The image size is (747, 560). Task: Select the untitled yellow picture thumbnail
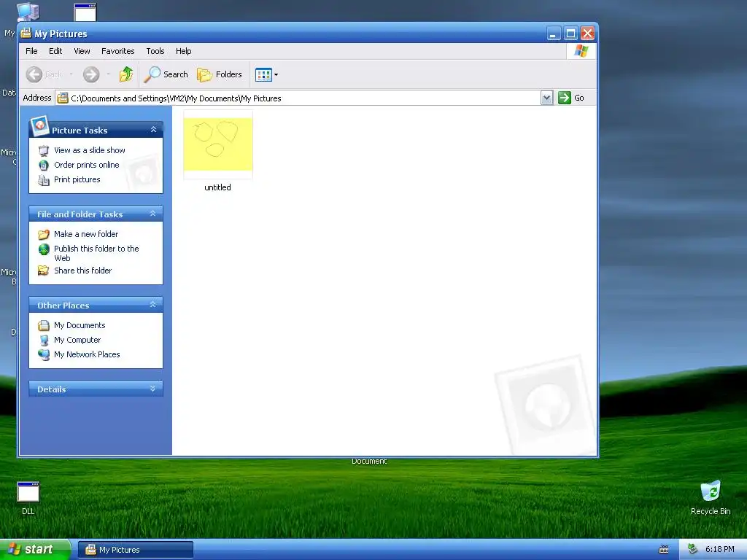pyautogui.click(x=218, y=144)
